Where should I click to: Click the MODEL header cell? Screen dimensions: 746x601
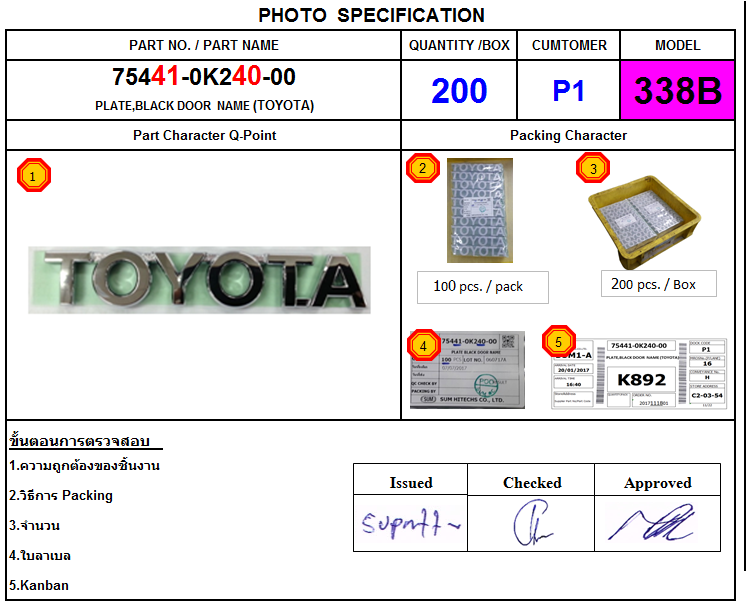click(677, 45)
